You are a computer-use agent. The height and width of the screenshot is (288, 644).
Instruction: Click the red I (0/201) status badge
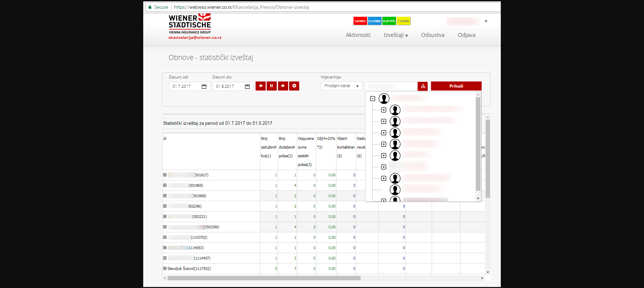click(360, 21)
